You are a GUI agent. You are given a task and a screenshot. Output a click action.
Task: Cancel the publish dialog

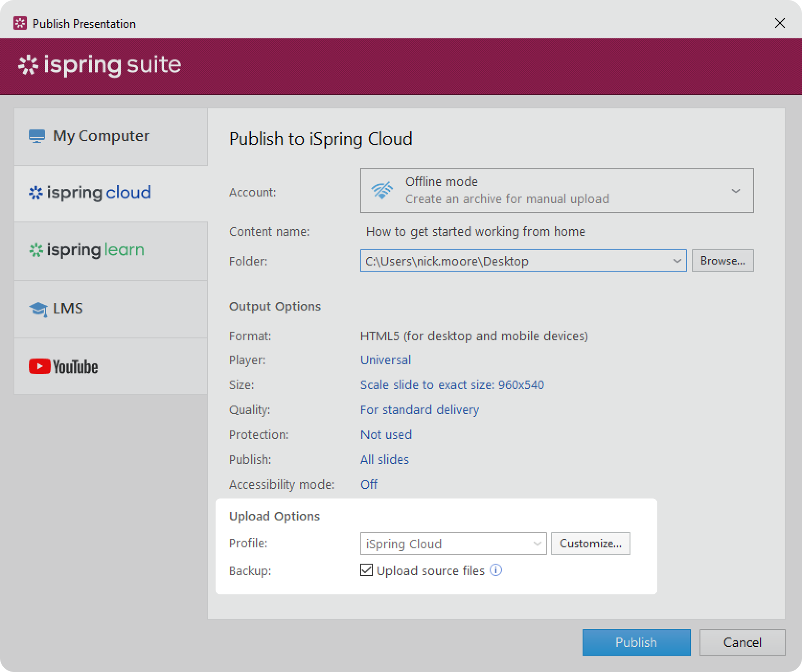tap(742, 642)
